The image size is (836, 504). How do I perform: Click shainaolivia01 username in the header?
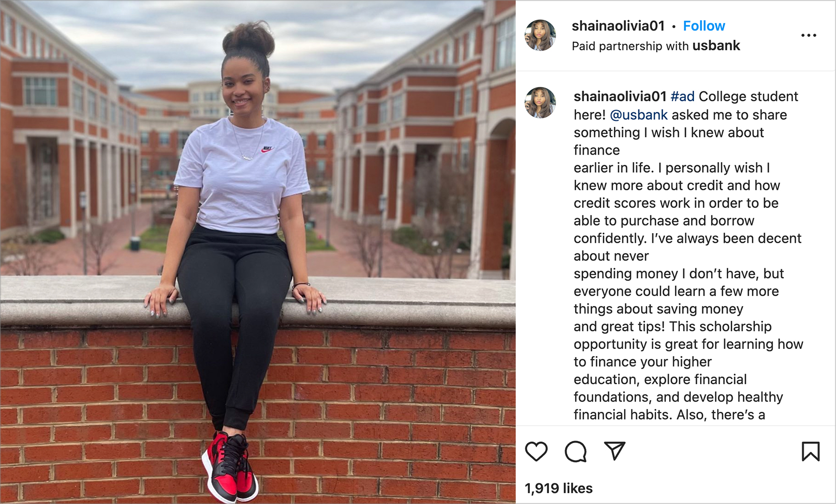(x=618, y=26)
